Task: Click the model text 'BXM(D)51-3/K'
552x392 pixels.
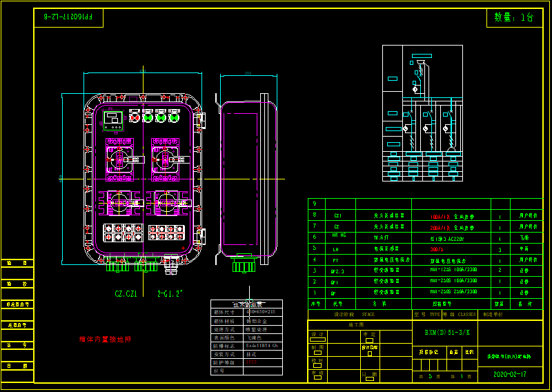Action: [x=447, y=333]
